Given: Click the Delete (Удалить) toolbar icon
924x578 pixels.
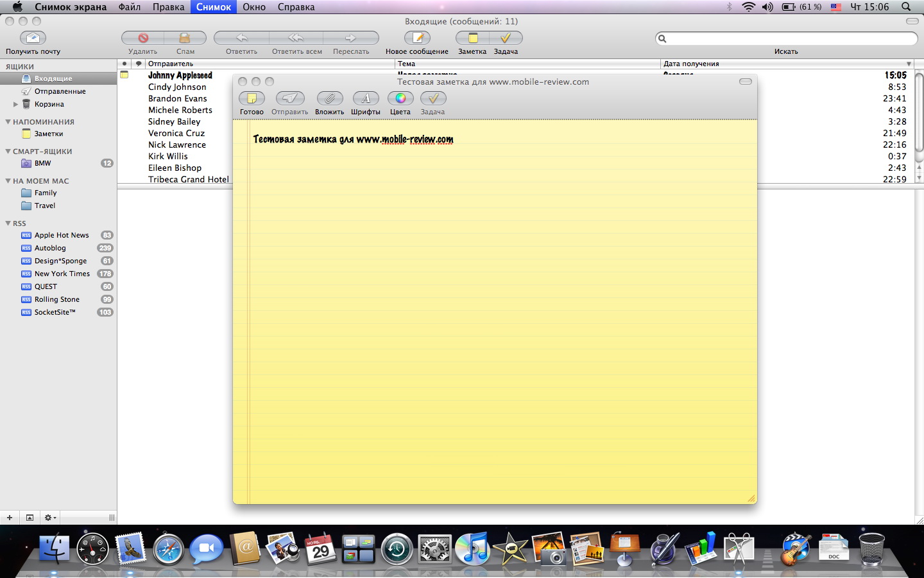Looking at the screenshot, I should click(x=142, y=38).
